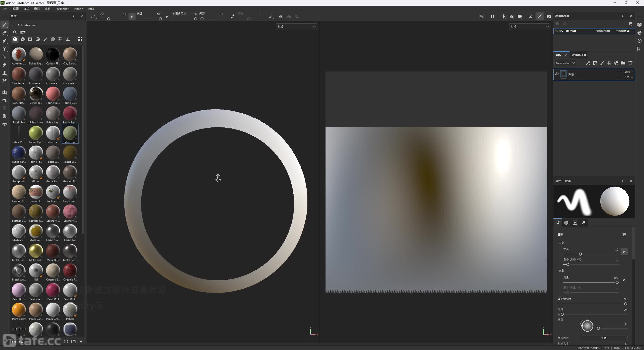Select the Metal Rust material thumbnail
644x350 pixels.
tap(53, 252)
